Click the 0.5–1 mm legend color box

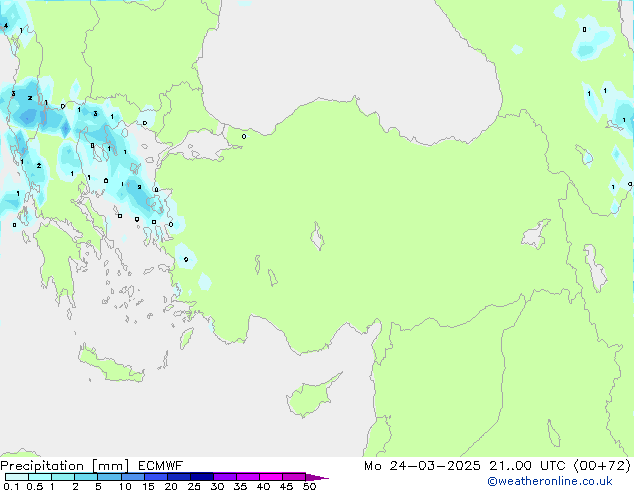click(40, 477)
